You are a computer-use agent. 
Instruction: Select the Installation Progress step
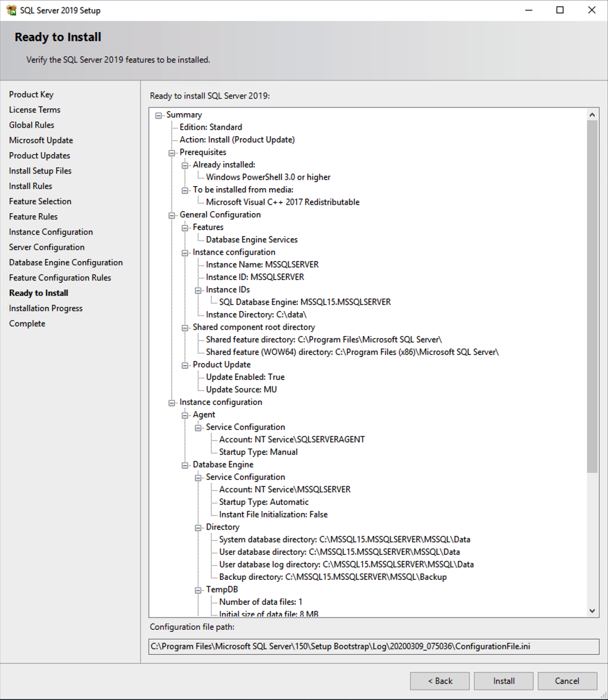(46, 308)
